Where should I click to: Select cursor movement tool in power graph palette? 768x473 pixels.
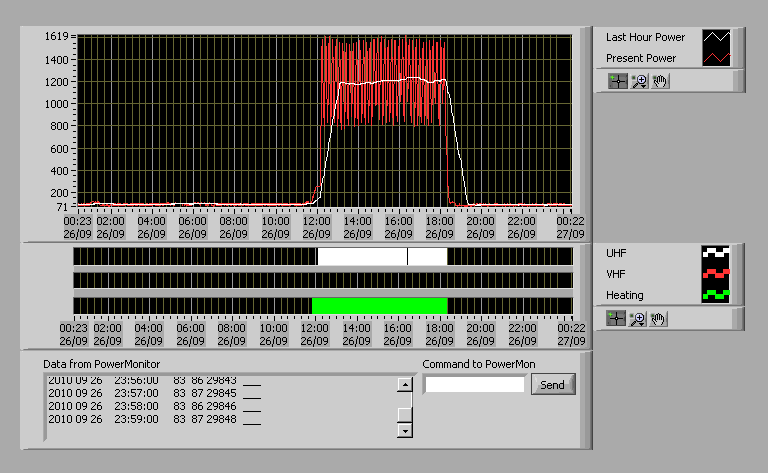[x=617, y=81]
